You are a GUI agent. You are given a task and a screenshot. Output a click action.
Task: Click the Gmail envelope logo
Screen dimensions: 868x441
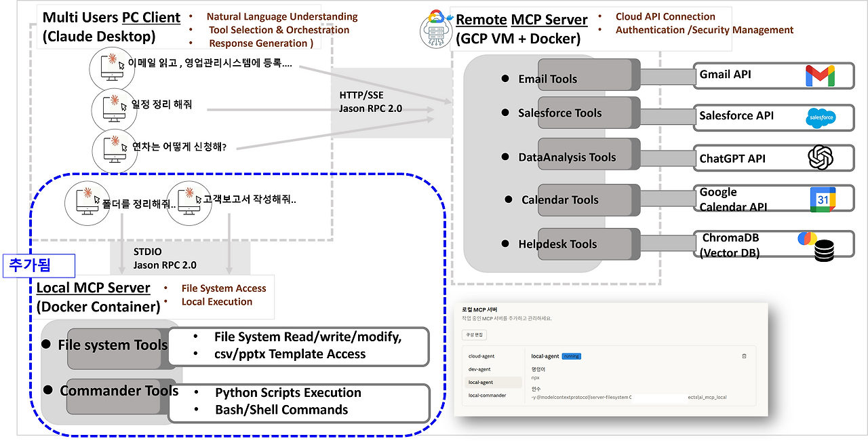pos(820,76)
